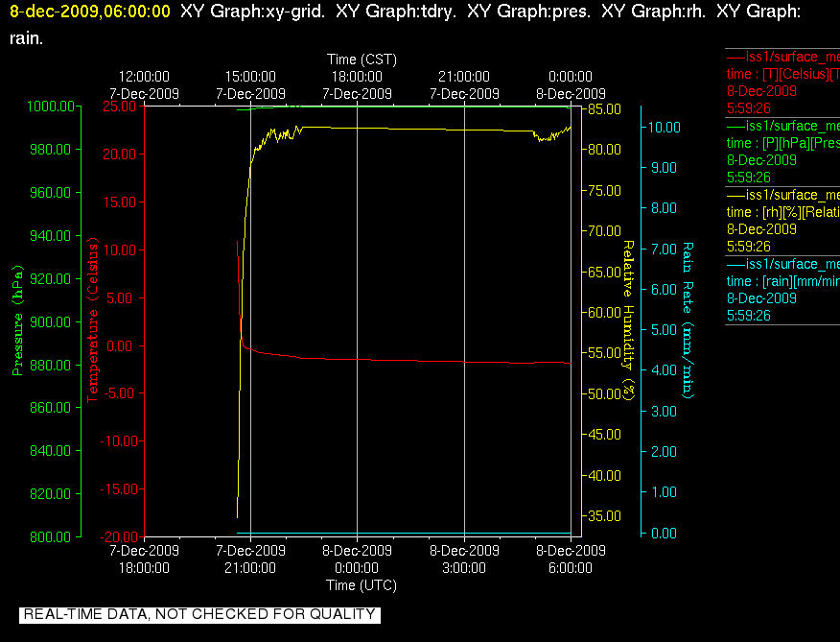The width and height of the screenshot is (840, 642).
Task: Click the Rain Rate (mm/min) axis title
Action: coord(688,321)
